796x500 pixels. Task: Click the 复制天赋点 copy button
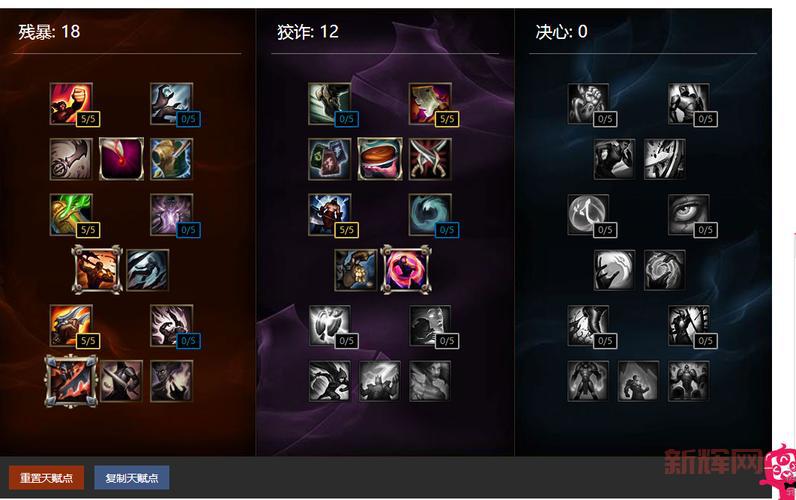coord(132,478)
